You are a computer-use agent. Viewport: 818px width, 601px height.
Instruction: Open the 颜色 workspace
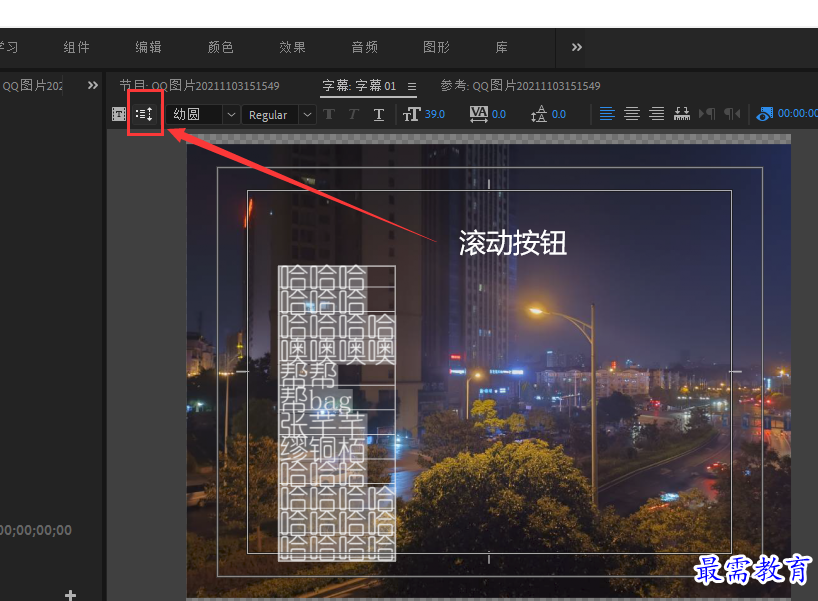[x=221, y=47]
